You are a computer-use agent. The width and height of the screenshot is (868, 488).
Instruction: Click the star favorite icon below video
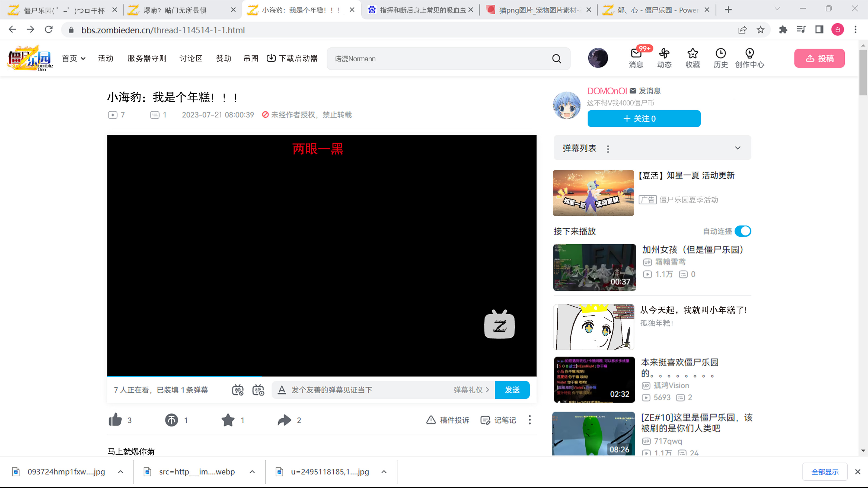pyautogui.click(x=228, y=420)
